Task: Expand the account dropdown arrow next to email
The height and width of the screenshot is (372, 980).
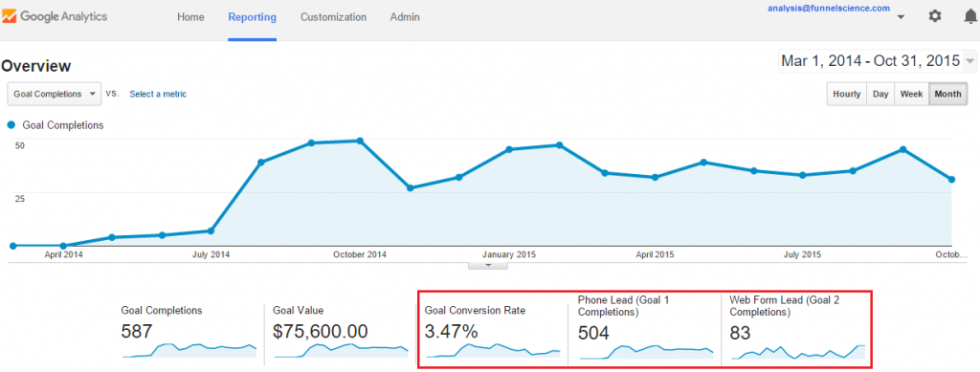Action: coord(901,17)
